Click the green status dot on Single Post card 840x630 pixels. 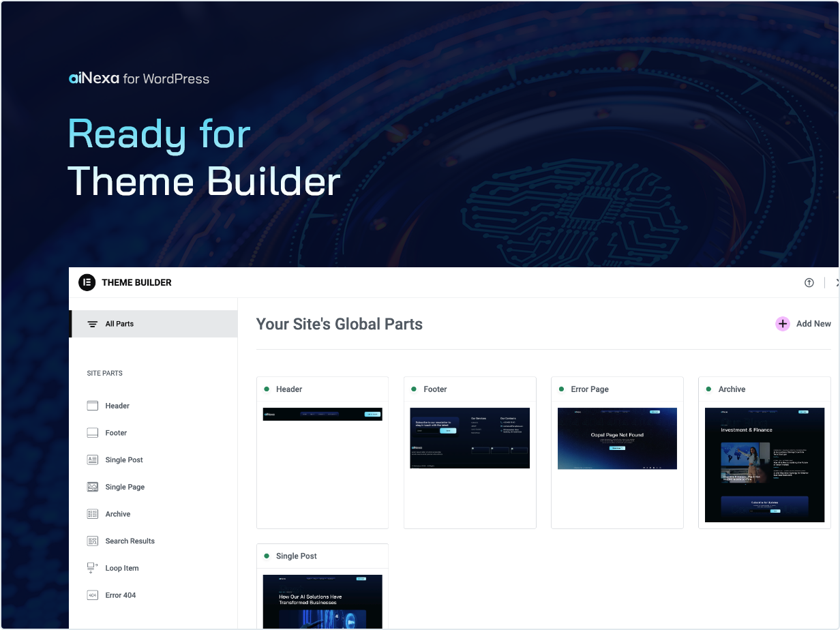267,556
